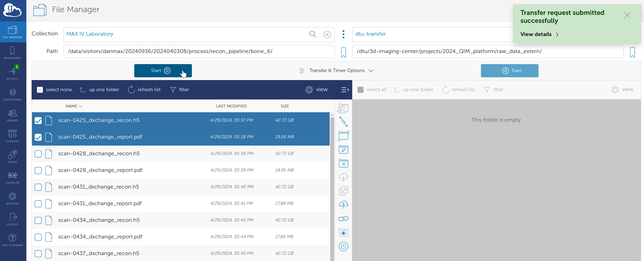
Task: Check the scan-0428_dxchange_recon.h5 checkbox
Action: point(38,154)
